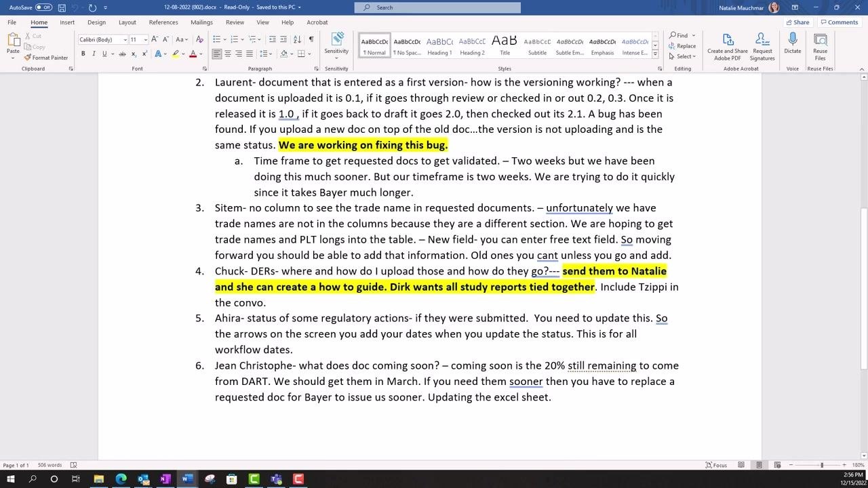This screenshot has width=868, height=488.
Task: Open the File menu
Action: tap(12, 22)
